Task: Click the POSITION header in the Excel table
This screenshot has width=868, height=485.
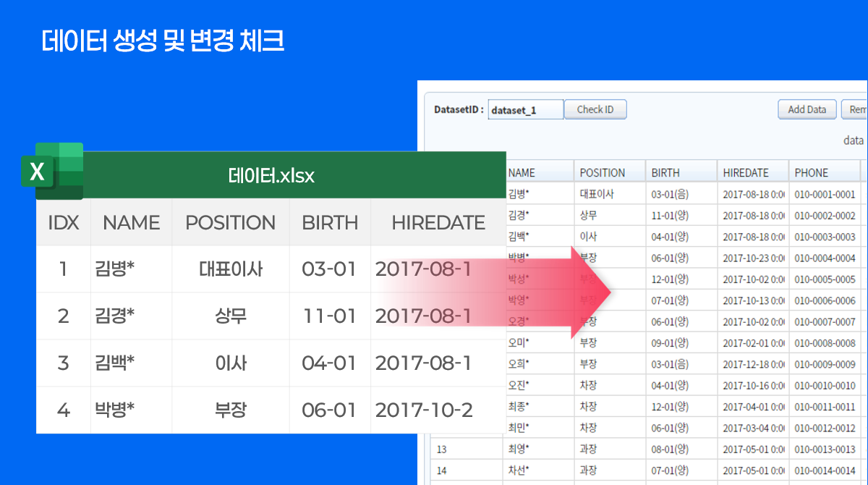Action: [231, 222]
